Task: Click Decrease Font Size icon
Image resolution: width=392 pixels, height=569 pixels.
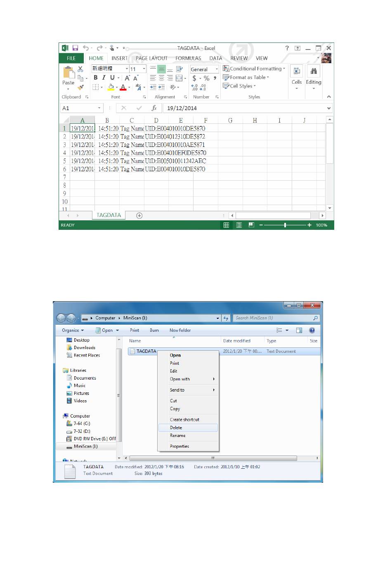Action: tap(135, 78)
